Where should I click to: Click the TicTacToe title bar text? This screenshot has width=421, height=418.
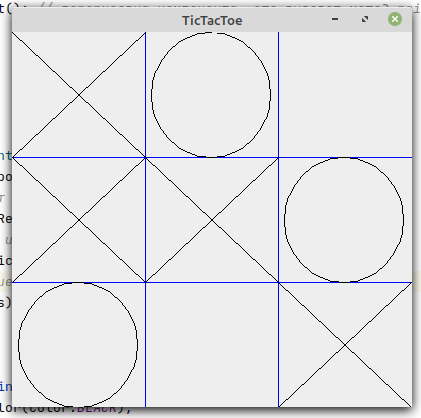[212, 20]
